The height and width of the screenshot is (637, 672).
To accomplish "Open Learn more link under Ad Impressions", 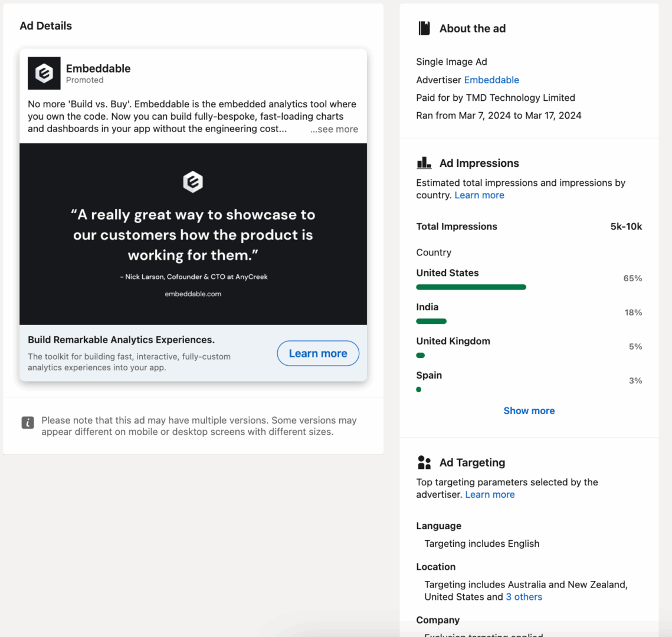I will tap(479, 195).
